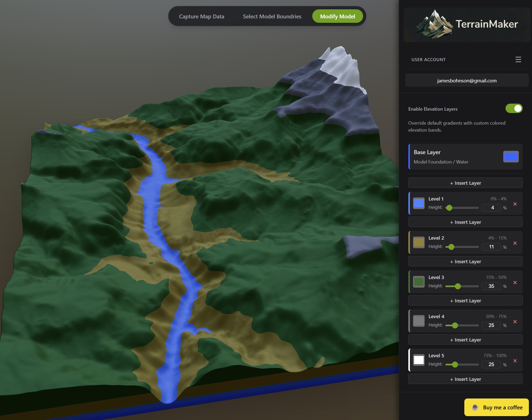The image size is (532, 420).
Task: Open the Base Layer blue color swatch
Action: (511, 156)
